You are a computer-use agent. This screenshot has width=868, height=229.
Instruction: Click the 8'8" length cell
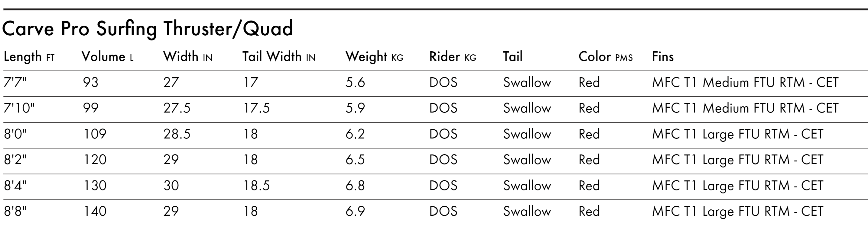click(x=15, y=211)
